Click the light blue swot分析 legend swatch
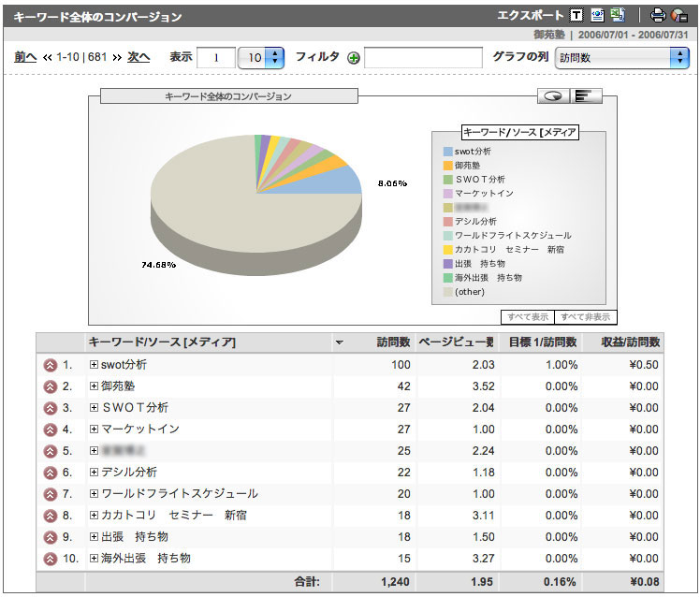The width and height of the screenshot is (700, 597). coord(447,151)
